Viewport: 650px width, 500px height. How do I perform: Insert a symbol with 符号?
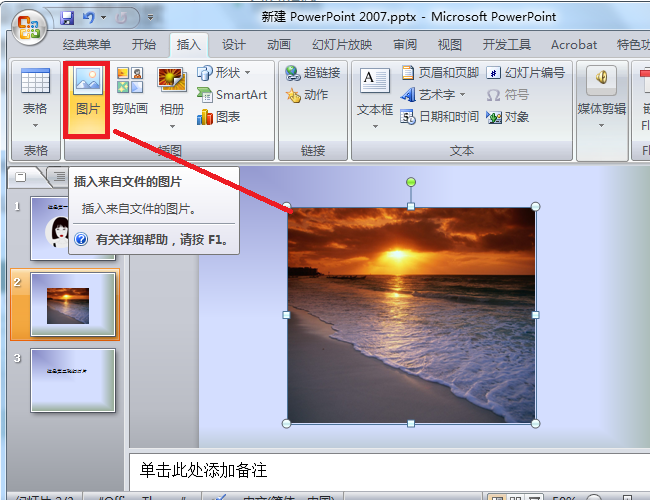507,95
